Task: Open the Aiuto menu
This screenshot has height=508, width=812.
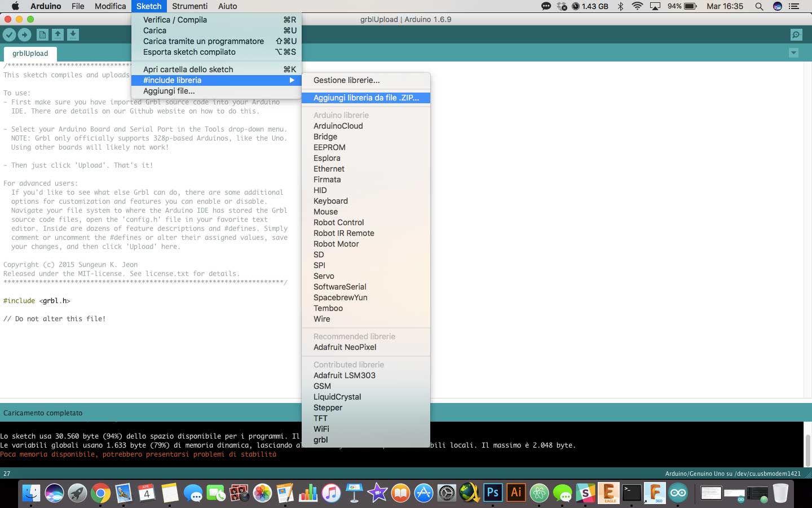Action: (228, 6)
